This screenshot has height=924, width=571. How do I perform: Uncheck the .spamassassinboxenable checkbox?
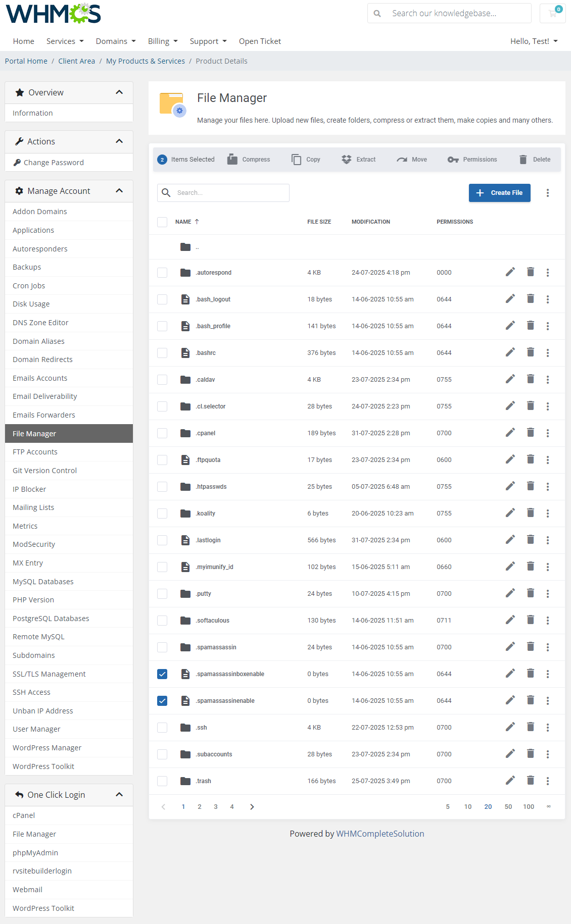pyautogui.click(x=162, y=674)
